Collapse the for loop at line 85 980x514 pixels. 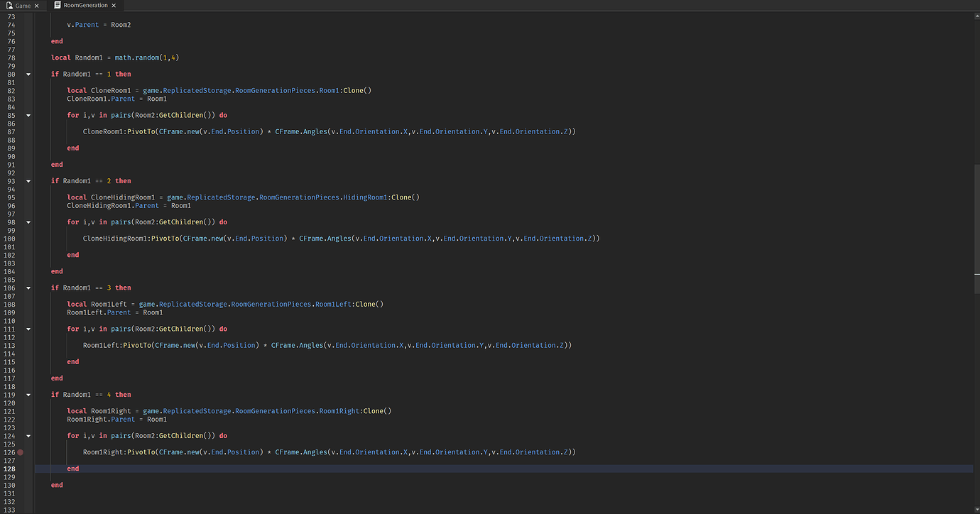click(28, 115)
